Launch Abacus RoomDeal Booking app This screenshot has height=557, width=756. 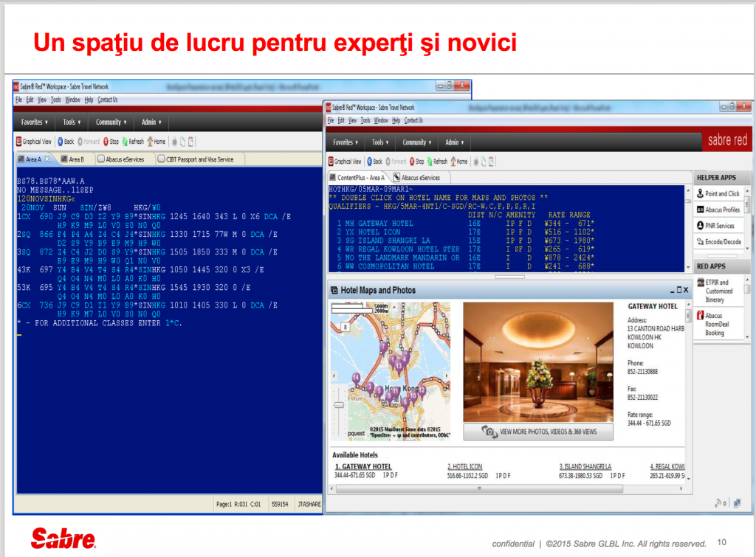click(x=713, y=324)
